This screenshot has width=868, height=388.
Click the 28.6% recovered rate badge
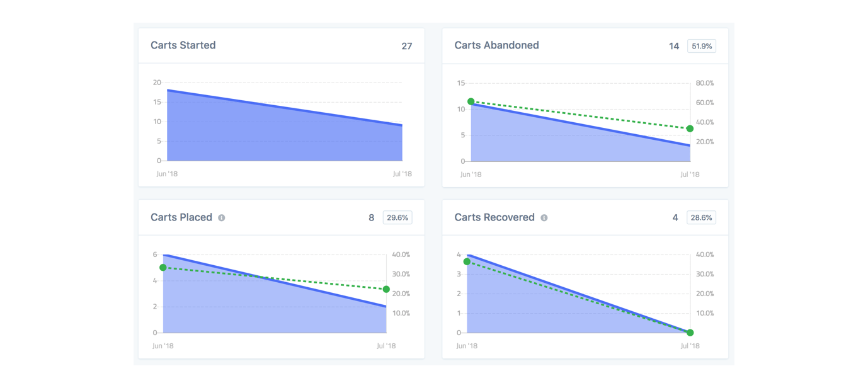[x=701, y=218]
